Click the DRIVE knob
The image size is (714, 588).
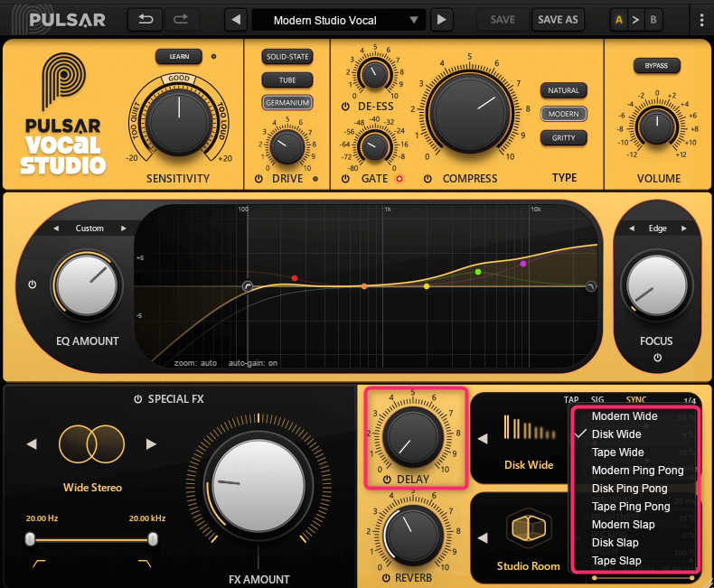coord(287,146)
